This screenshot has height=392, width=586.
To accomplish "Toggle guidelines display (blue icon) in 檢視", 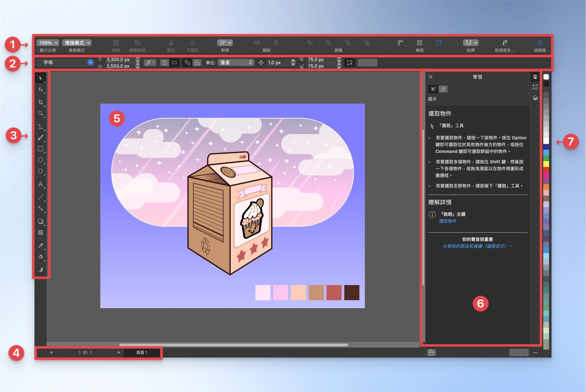I will [x=439, y=43].
